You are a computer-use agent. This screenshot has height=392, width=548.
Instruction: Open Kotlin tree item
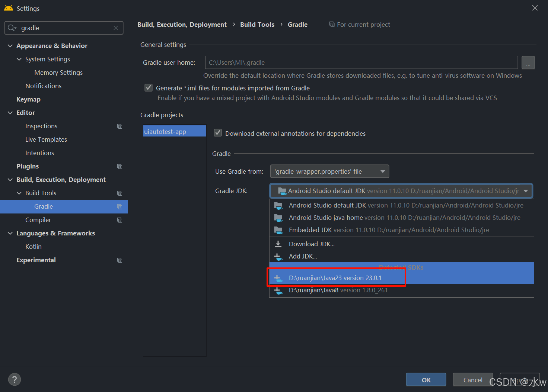click(x=34, y=247)
